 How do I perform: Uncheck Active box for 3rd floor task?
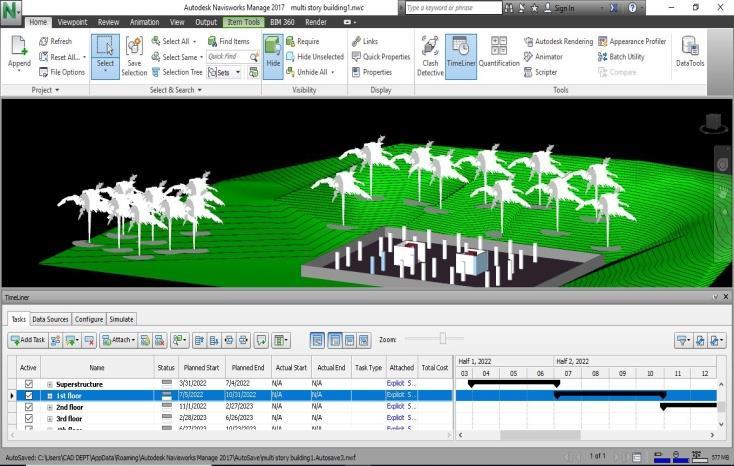pyautogui.click(x=29, y=418)
